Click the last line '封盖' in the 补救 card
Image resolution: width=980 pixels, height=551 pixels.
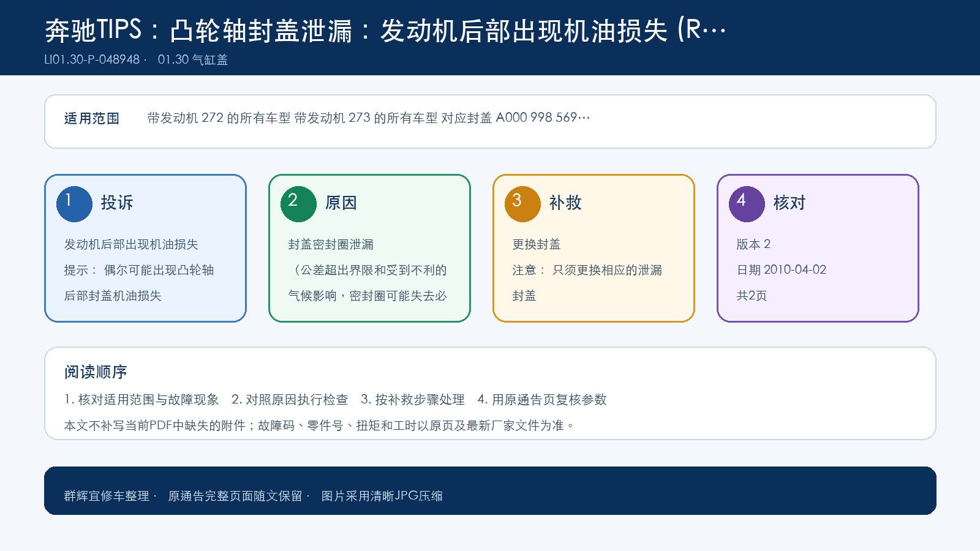pyautogui.click(x=524, y=296)
